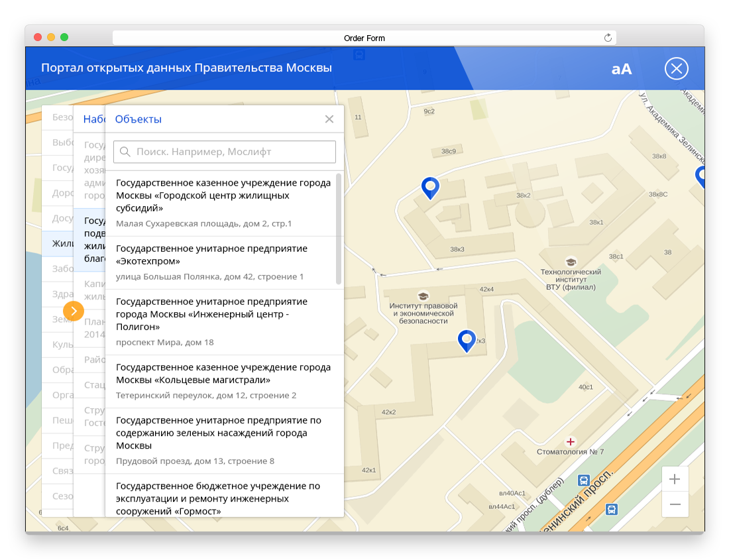Close the portal with the circled X

677,69
